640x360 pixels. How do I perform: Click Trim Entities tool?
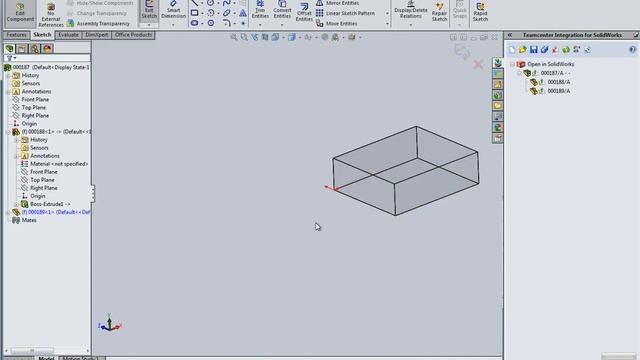pos(260,10)
